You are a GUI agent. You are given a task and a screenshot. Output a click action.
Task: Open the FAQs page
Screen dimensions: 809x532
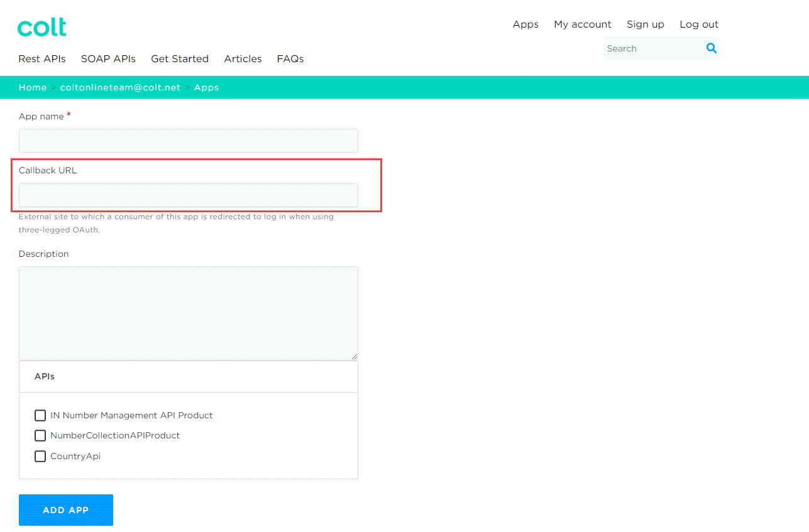point(290,58)
